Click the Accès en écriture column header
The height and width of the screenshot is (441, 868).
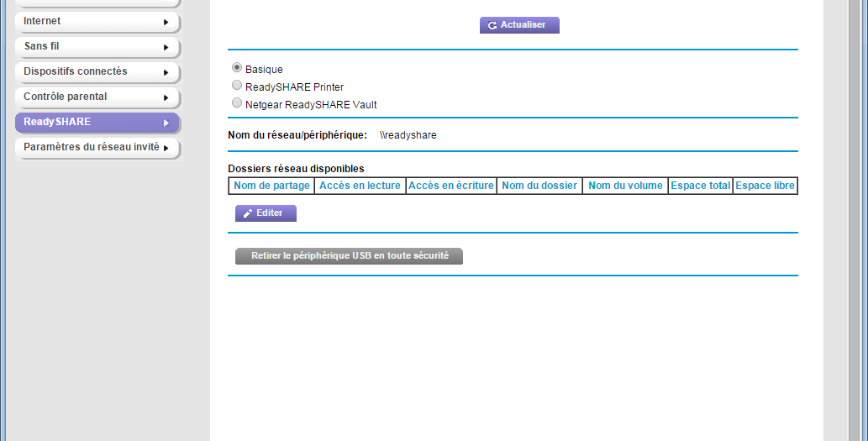pos(451,186)
